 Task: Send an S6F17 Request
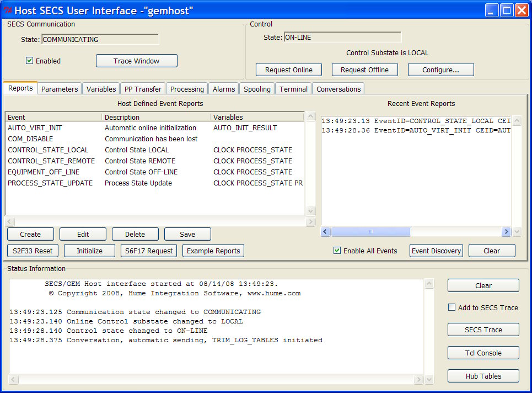tap(149, 251)
